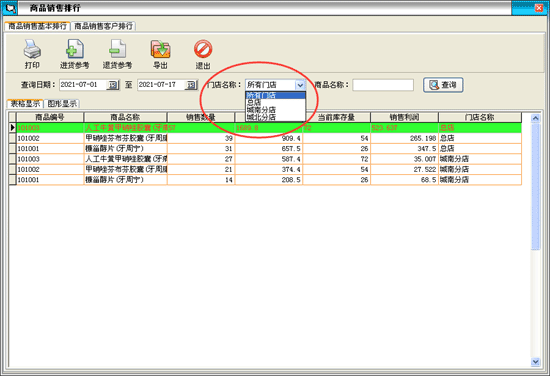Click the current row indicator arrow
550x376 pixels.
(12, 128)
